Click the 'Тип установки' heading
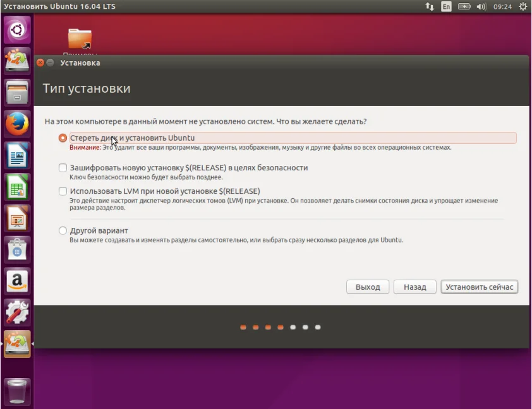 pyautogui.click(x=87, y=88)
